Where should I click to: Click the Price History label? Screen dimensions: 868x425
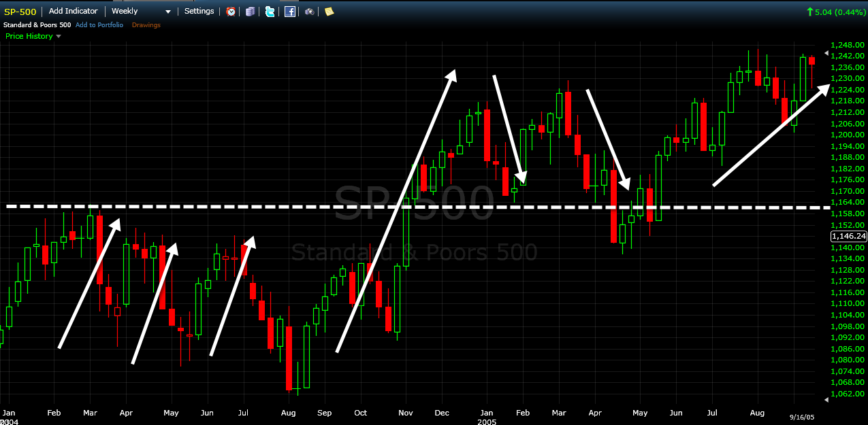(29, 37)
